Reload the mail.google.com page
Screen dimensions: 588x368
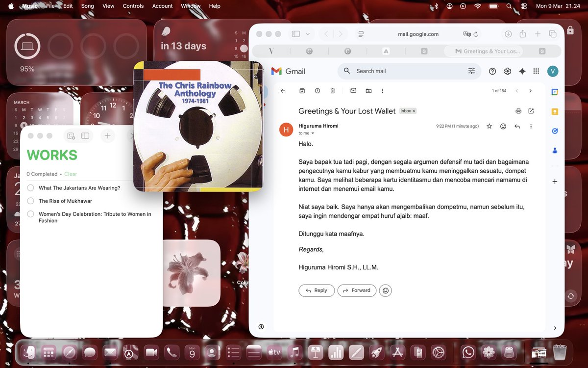(476, 34)
